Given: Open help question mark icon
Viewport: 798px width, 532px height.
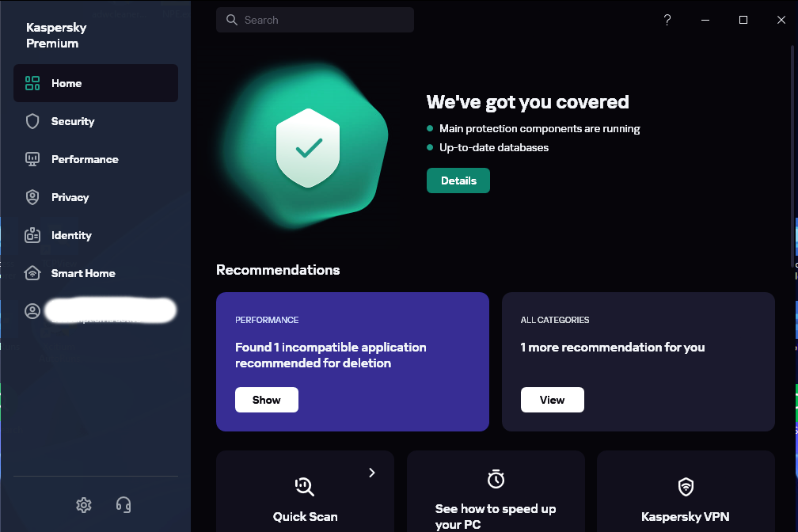Looking at the screenshot, I should [x=667, y=20].
